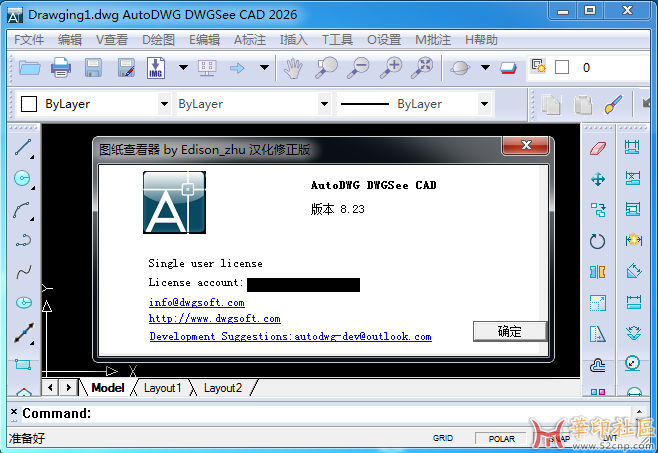The width and height of the screenshot is (658, 453).
Task: Open the D绘图 menu
Action: click(158, 40)
